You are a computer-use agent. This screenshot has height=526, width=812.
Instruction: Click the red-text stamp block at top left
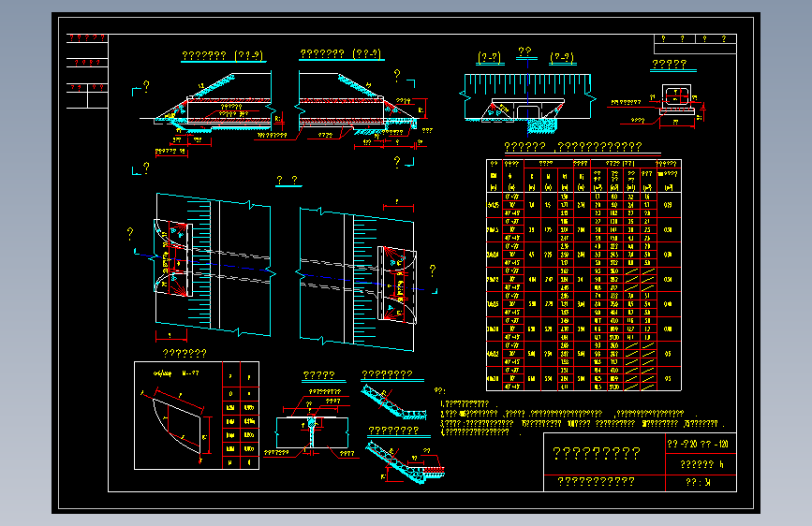click(x=87, y=71)
